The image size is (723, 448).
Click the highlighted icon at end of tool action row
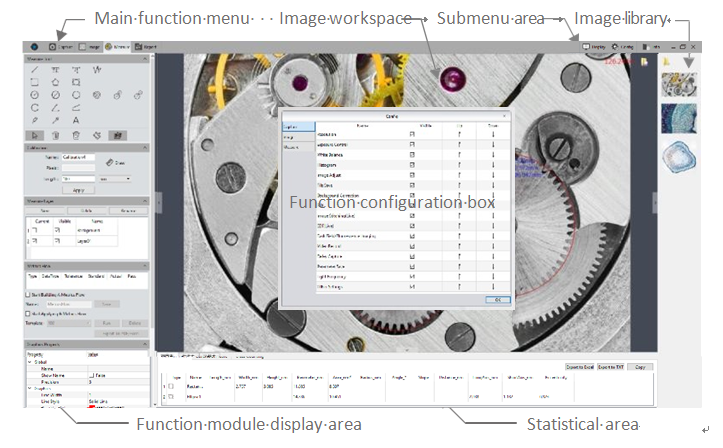118,136
